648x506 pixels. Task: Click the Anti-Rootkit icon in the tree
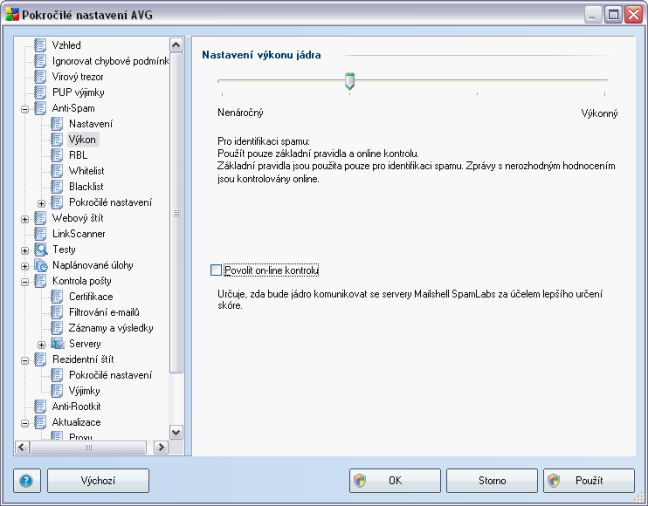click(x=40, y=406)
